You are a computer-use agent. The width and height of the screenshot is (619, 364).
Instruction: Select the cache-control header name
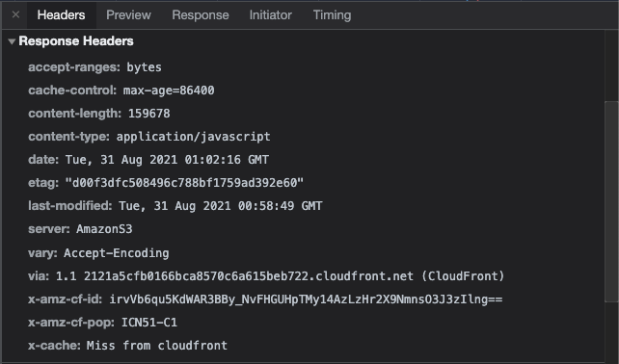[x=72, y=91]
